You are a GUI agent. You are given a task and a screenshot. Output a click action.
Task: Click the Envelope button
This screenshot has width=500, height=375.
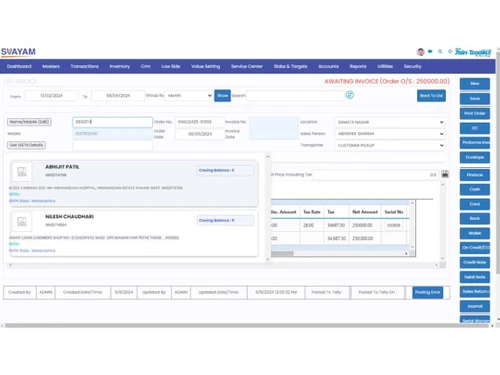click(475, 157)
